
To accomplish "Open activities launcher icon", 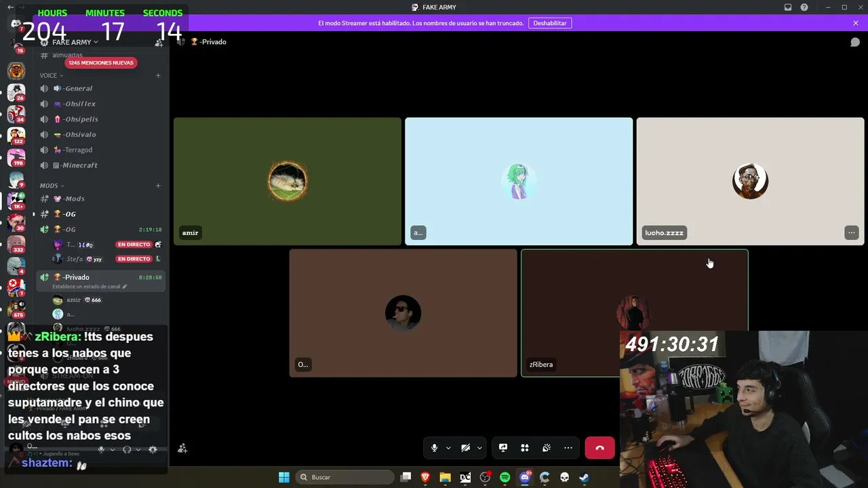I will [x=525, y=448].
